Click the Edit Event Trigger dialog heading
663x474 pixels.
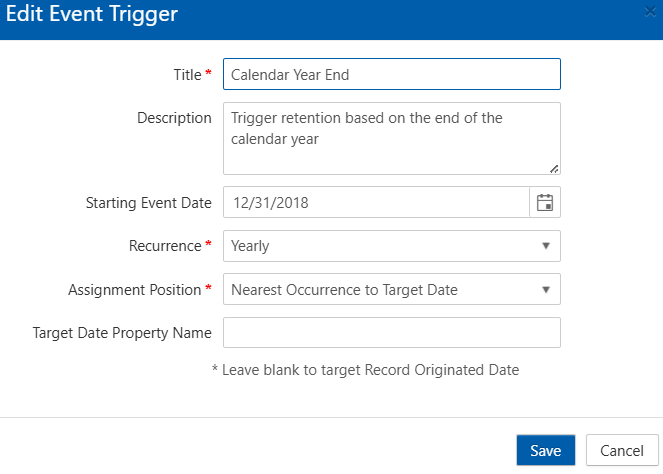point(92,15)
